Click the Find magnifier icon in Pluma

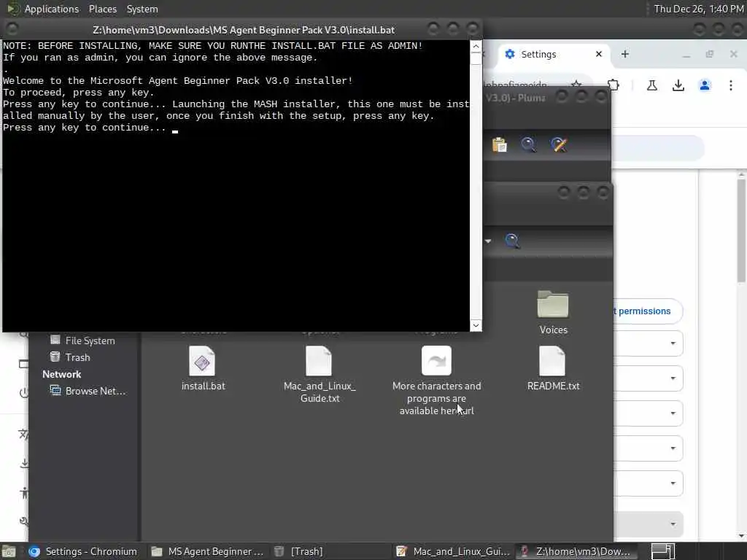[528, 144]
